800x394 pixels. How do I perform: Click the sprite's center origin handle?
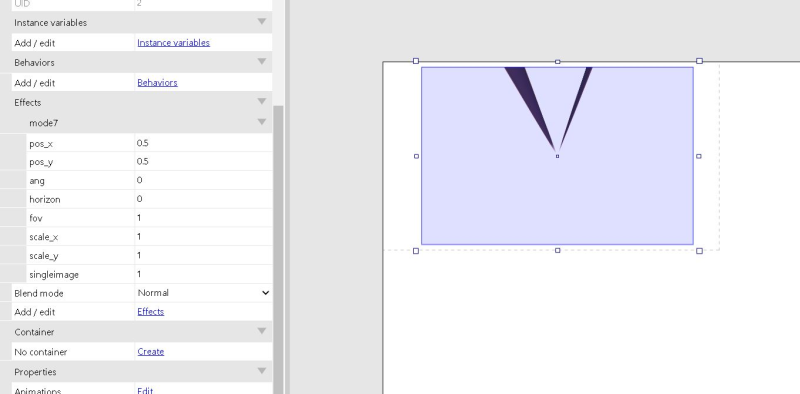click(x=557, y=156)
